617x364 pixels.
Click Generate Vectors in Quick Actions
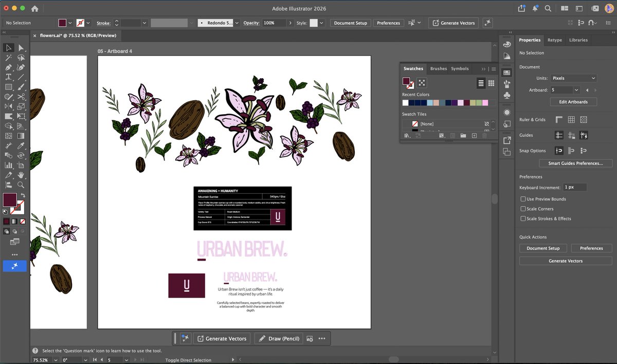[566, 261]
